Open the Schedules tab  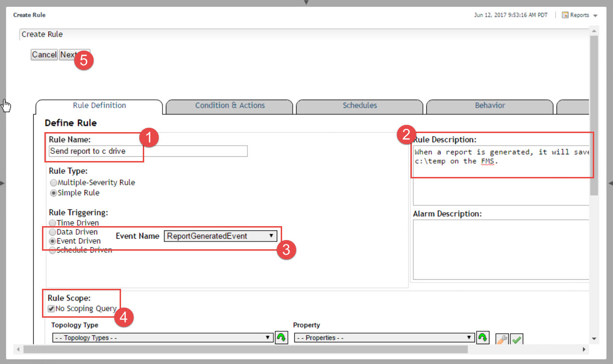(360, 106)
